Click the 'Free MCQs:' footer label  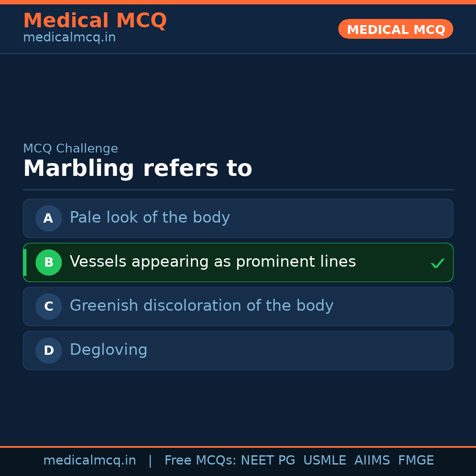201,461
